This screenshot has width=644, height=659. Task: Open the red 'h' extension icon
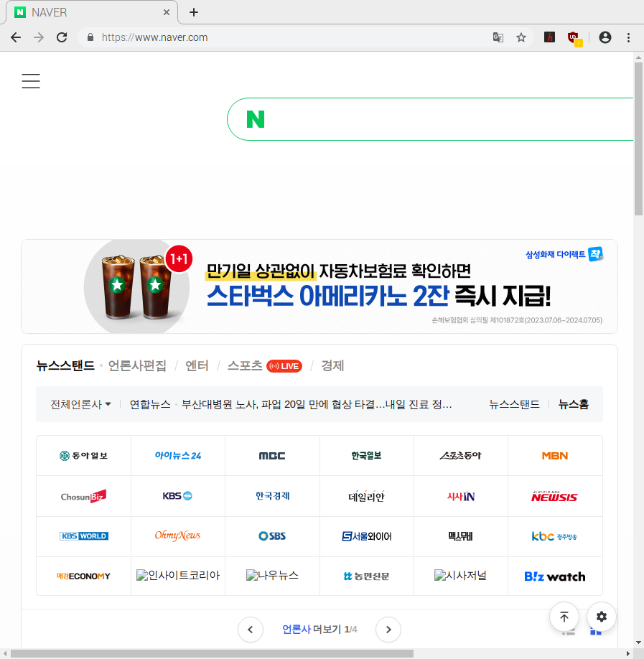coord(549,37)
